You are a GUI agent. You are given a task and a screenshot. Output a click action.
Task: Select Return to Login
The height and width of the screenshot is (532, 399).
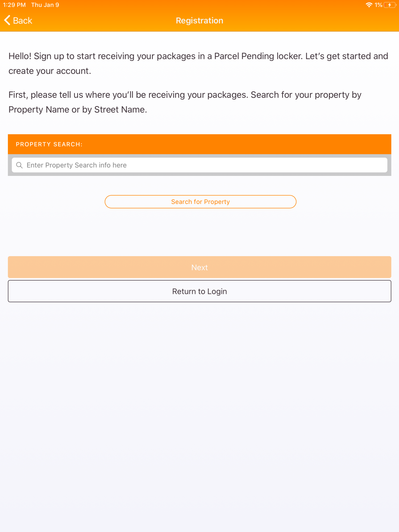point(199,291)
